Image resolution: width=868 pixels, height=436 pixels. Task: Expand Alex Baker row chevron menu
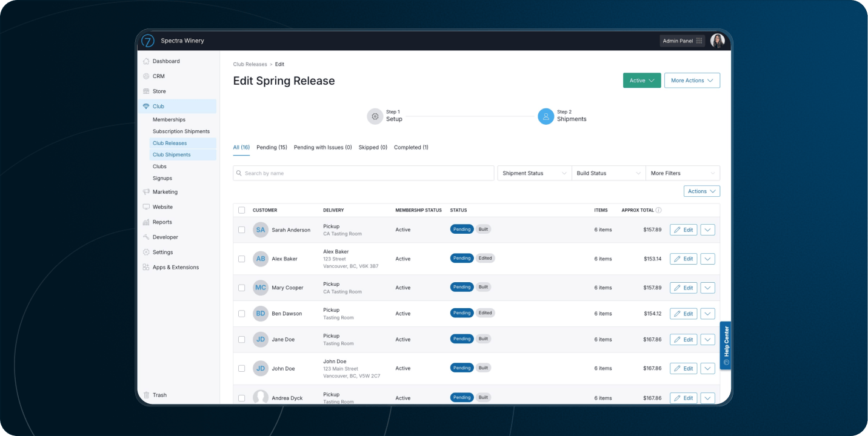[x=708, y=259]
